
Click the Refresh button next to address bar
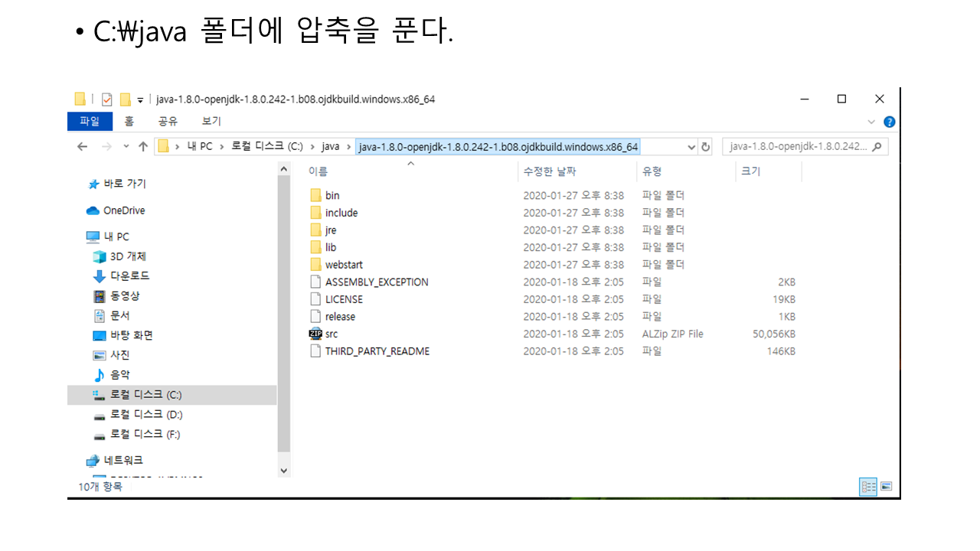pyautogui.click(x=706, y=147)
